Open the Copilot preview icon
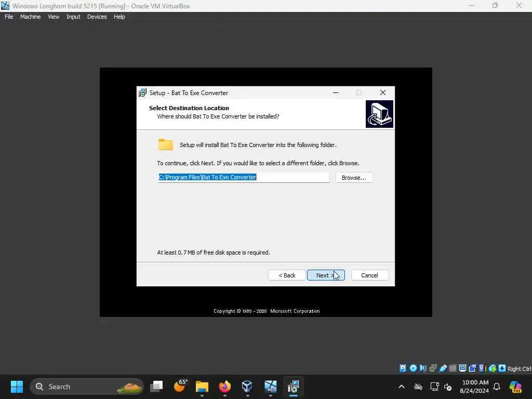The width and height of the screenshot is (532, 399). click(x=516, y=387)
